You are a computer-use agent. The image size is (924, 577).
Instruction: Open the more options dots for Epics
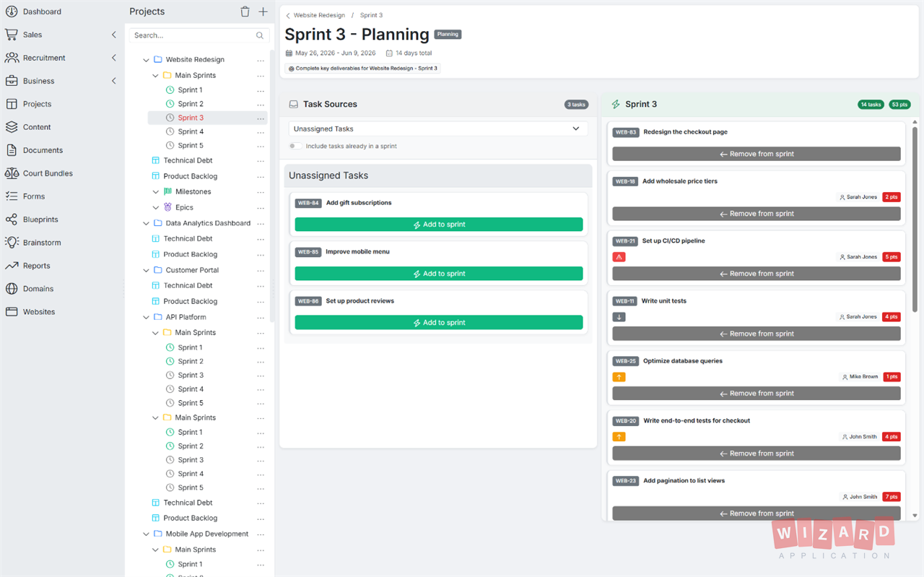pyautogui.click(x=261, y=207)
